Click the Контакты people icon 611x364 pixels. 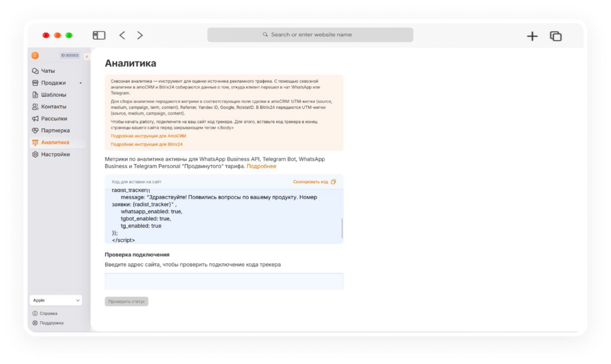tap(35, 107)
